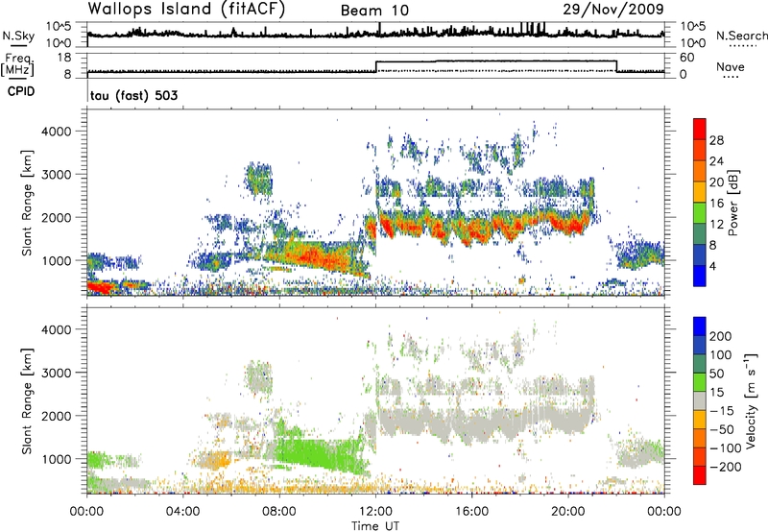
Task: Click the 'Wallops Island (fitACF)' title text
Action: point(186,9)
